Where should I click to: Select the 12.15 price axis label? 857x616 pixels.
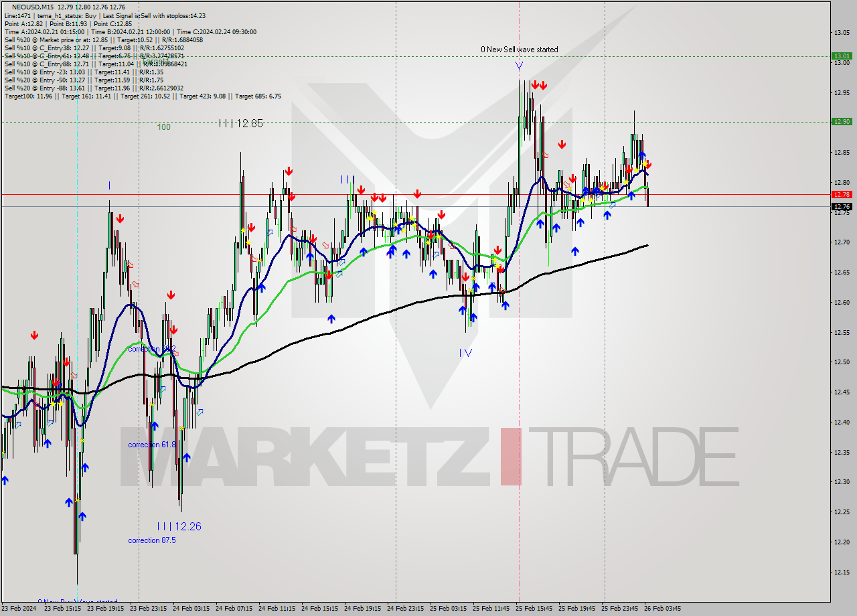click(x=842, y=572)
